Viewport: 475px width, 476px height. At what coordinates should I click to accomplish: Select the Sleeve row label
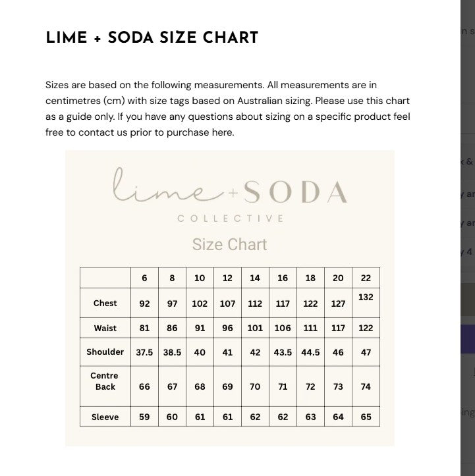tap(105, 417)
